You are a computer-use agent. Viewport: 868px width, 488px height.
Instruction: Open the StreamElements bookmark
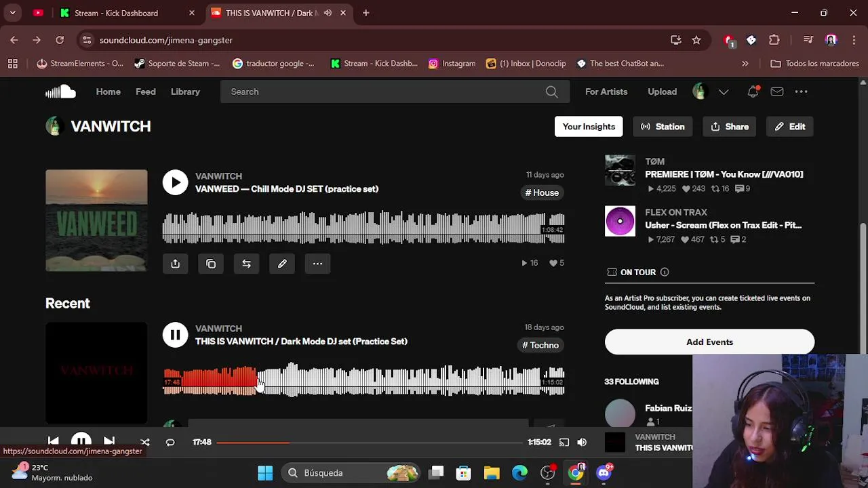click(80, 64)
